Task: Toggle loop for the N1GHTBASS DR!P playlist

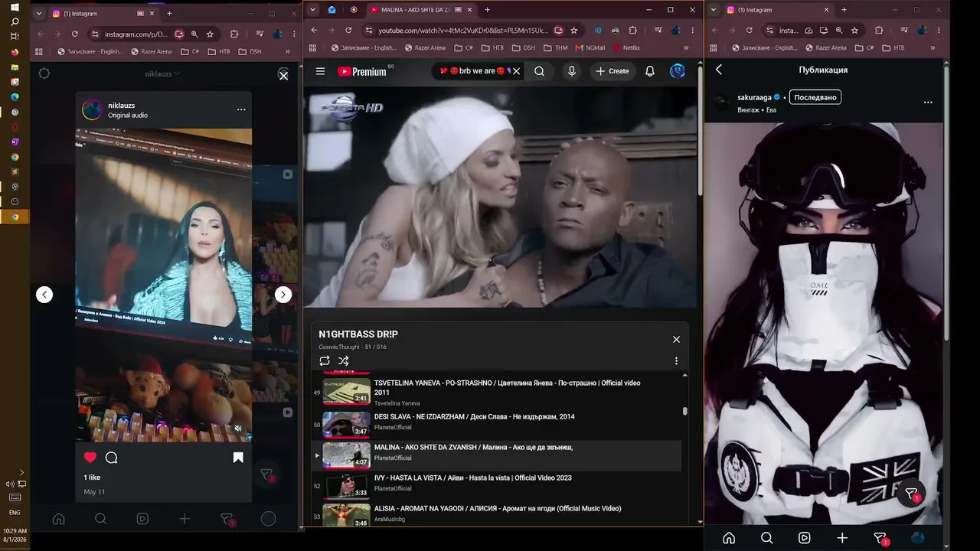Action: click(x=325, y=360)
